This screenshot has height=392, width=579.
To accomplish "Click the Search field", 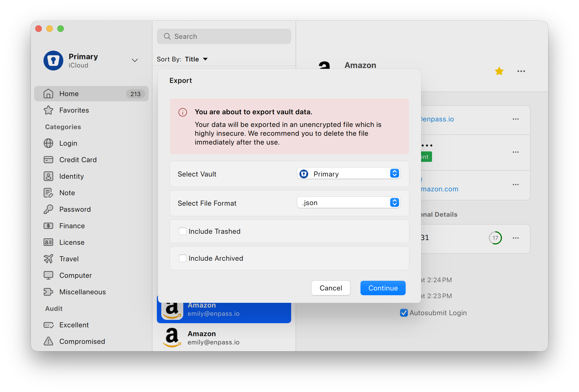I will 224,36.
